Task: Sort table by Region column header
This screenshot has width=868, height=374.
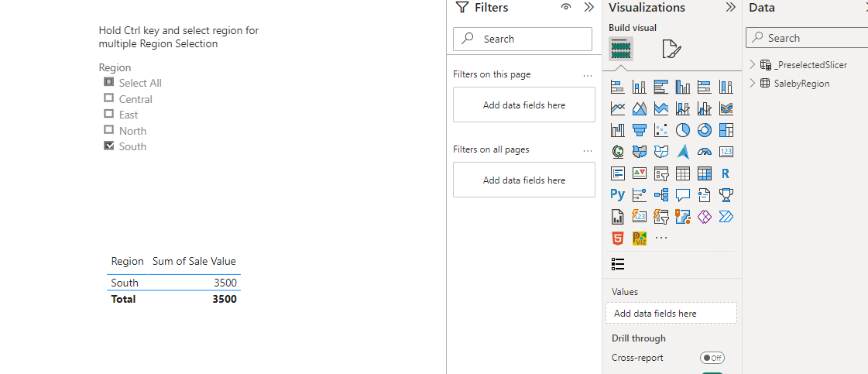Action: coord(127,262)
